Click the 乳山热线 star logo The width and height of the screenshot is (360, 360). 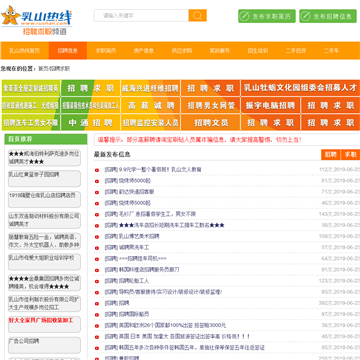click(x=36, y=20)
